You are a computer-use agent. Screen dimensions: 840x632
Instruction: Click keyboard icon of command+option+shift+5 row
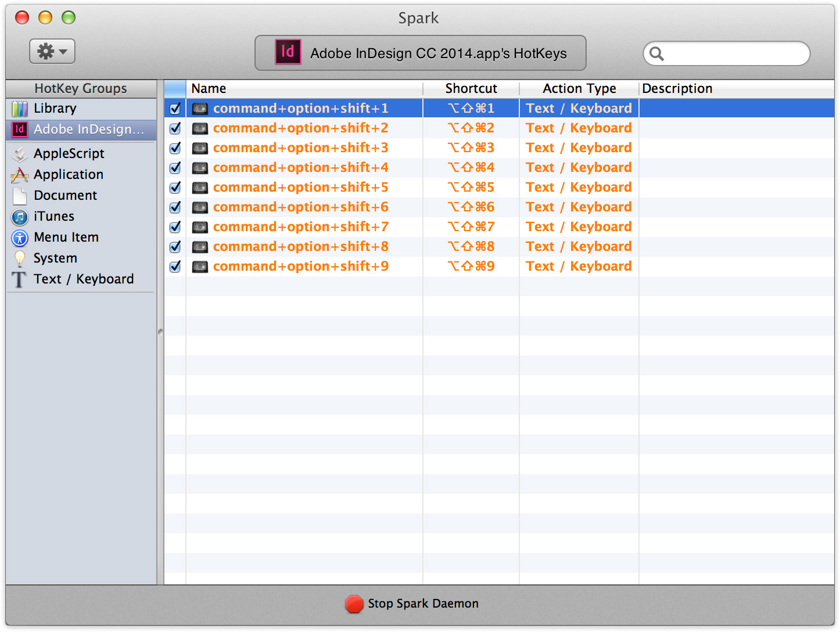click(200, 188)
